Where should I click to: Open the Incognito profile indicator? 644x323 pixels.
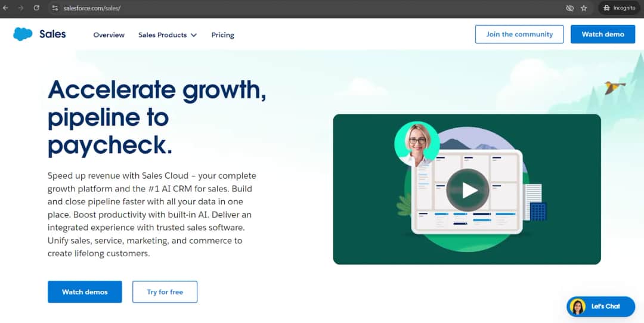pos(619,8)
